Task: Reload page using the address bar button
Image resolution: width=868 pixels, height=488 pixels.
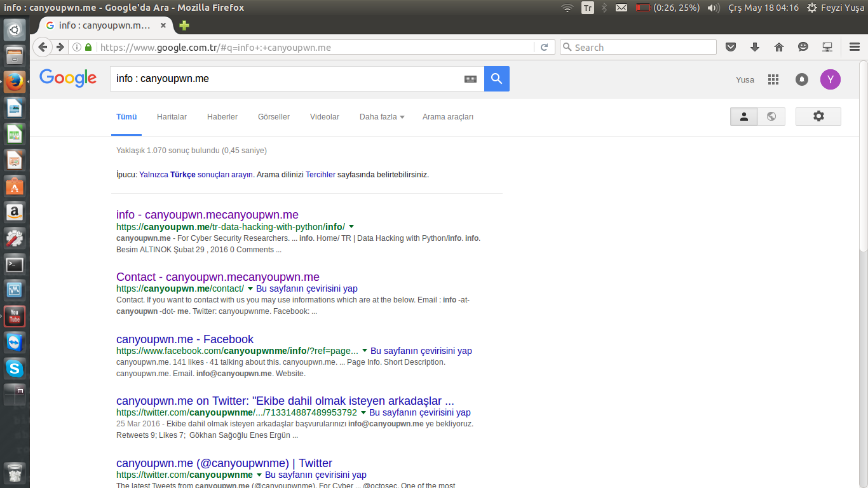Action: (x=544, y=47)
